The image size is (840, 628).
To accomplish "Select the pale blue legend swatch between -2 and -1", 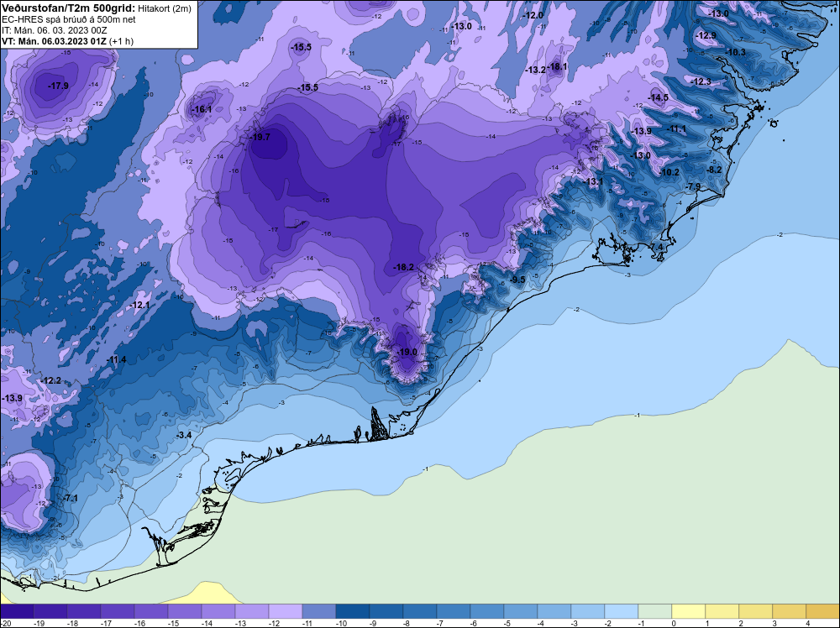I will coord(622,611).
